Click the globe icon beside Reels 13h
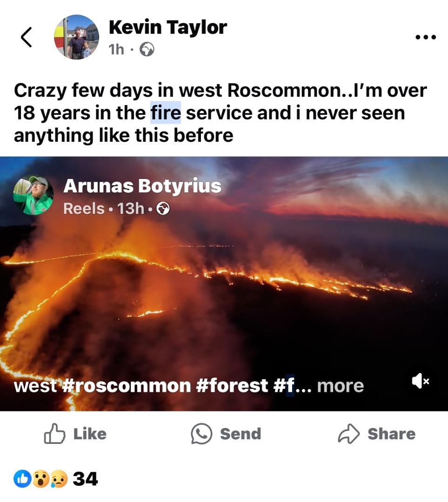 pos(163,209)
